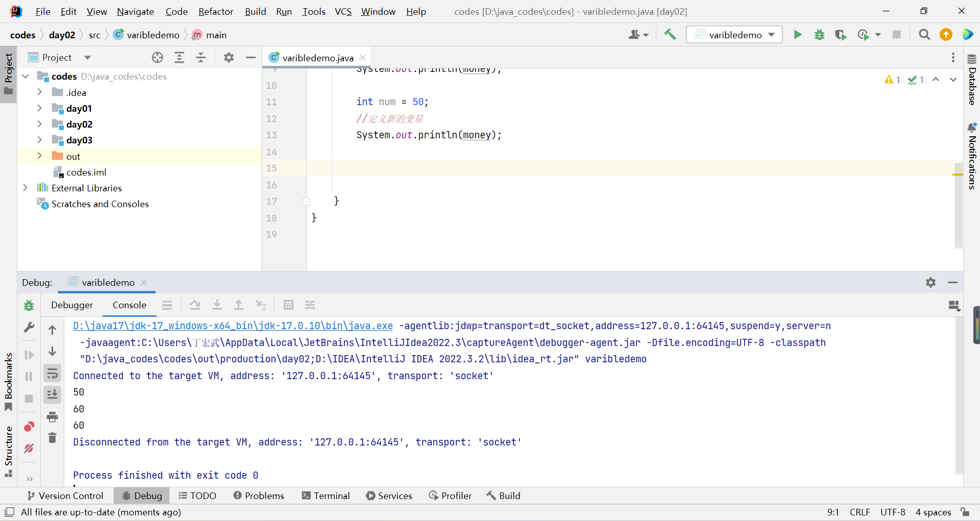Open the varibledemo run configuration dropdown
Image resolution: width=980 pixels, height=521 pixels.
click(x=771, y=34)
